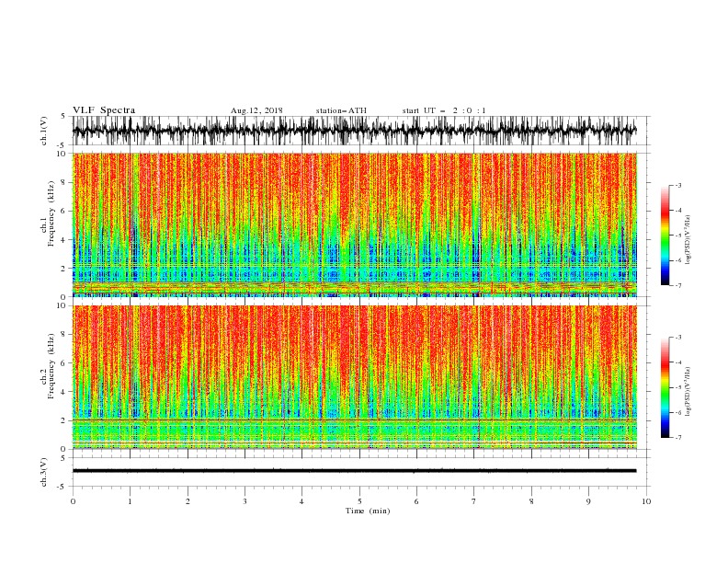728x563 pixels.
Task: Click time axis tick label "9"
Action: click(588, 501)
